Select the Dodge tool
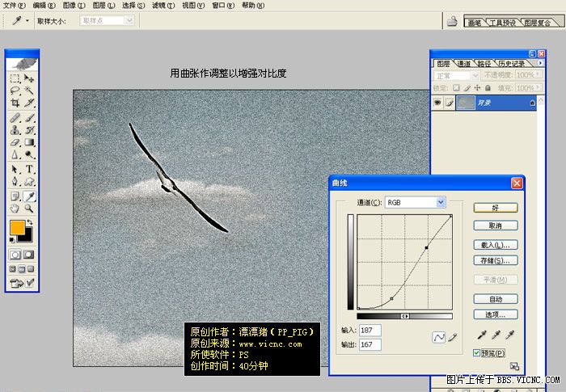 point(29,154)
